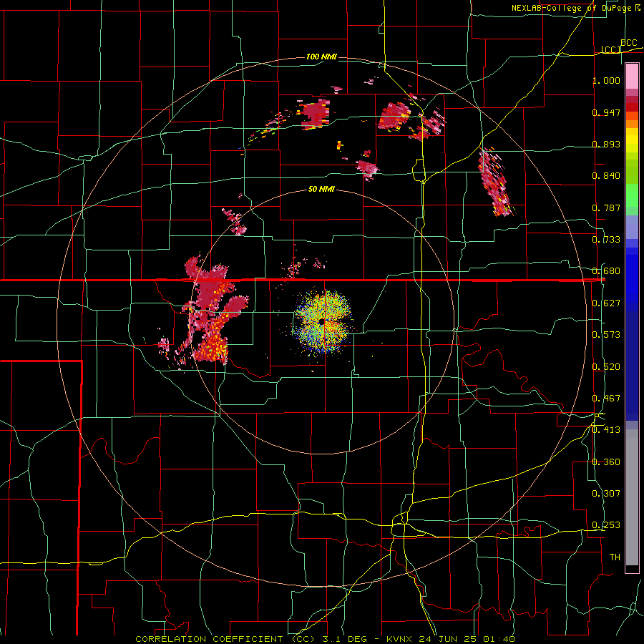644x644 pixels.
Task: Click the 0.787 scale value
Action: pyautogui.click(x=606, y=208)
